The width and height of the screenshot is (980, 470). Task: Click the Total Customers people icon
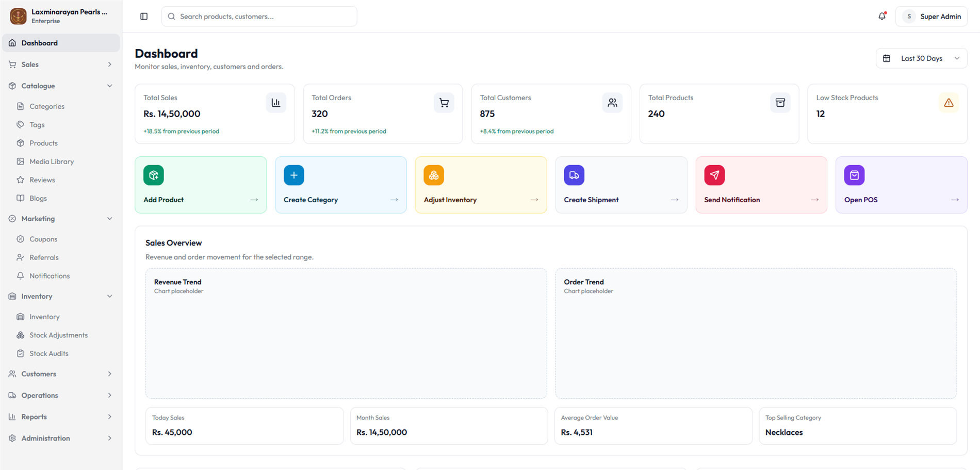click(612, 103)
